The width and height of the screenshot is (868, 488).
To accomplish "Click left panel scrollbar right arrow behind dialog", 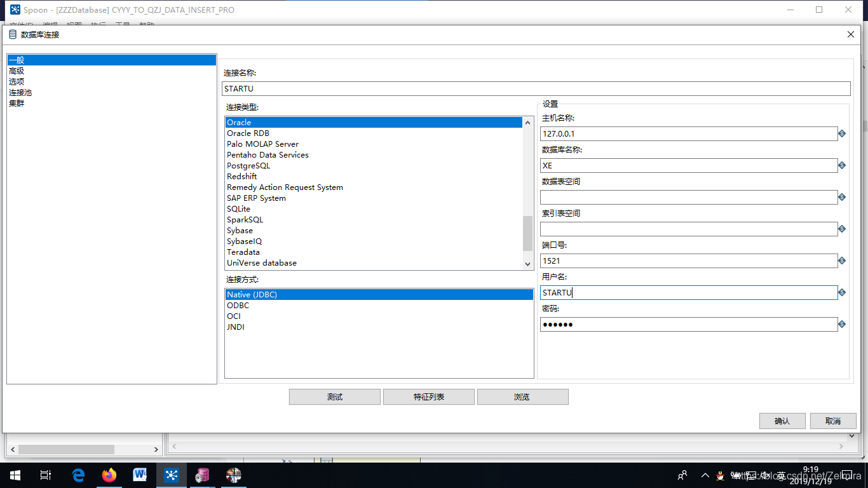I will (x=156, y=449).
